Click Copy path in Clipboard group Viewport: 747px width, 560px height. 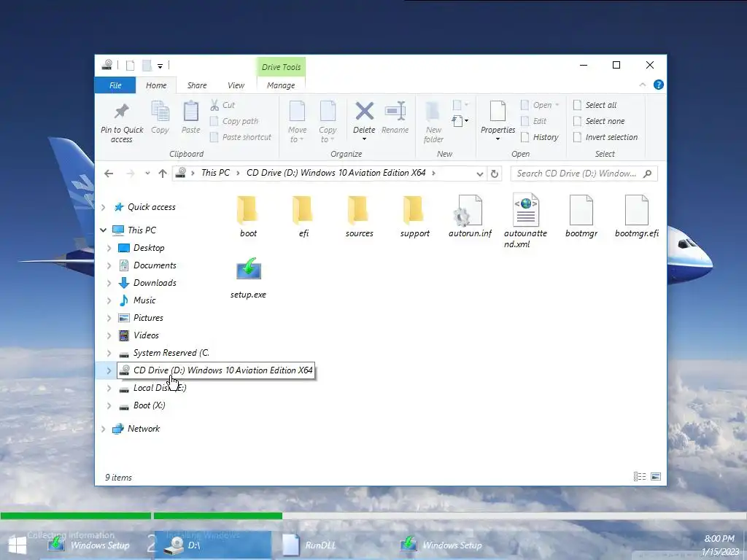pyautogui.click(x=234, y=122)
